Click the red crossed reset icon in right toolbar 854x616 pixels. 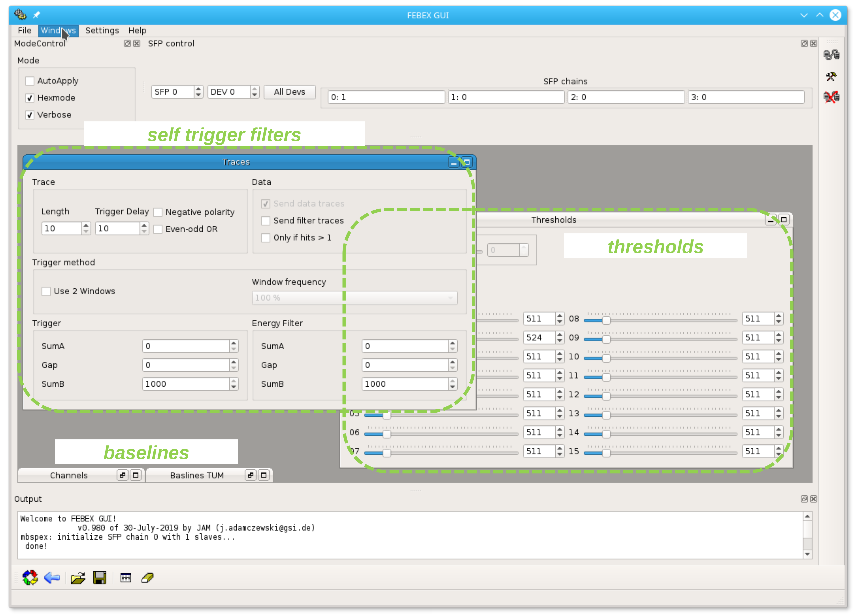tap(831, 97)
